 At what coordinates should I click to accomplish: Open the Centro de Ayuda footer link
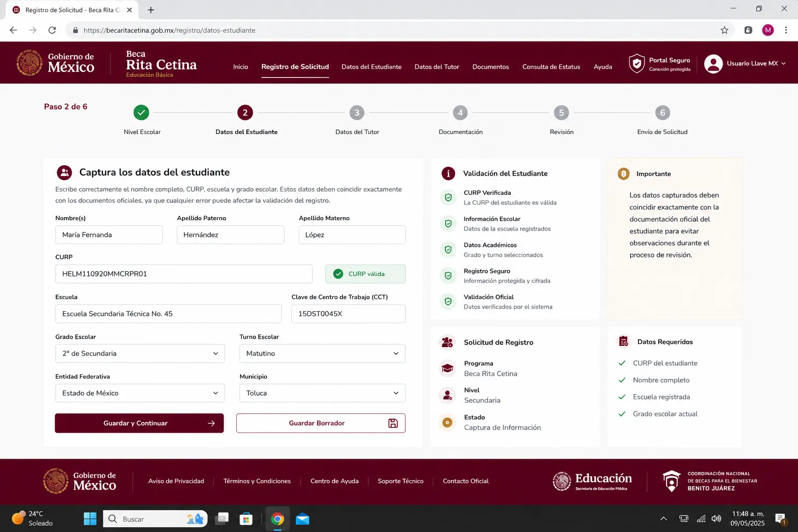click(335, 481)
